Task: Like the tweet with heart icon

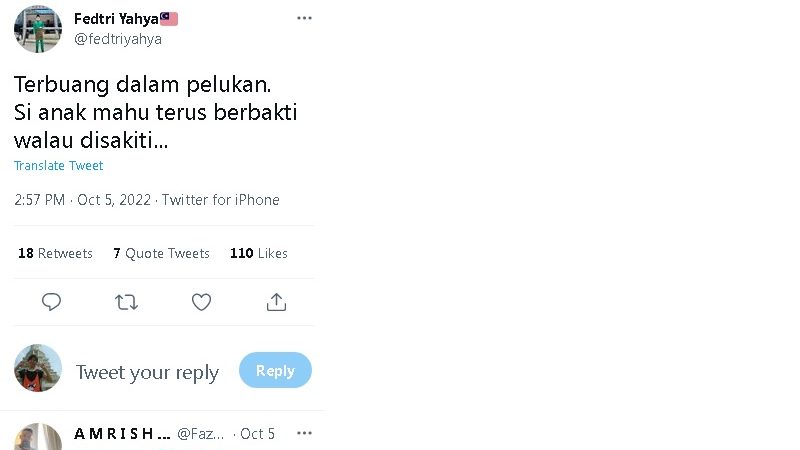Action: [x=201, y=302]
